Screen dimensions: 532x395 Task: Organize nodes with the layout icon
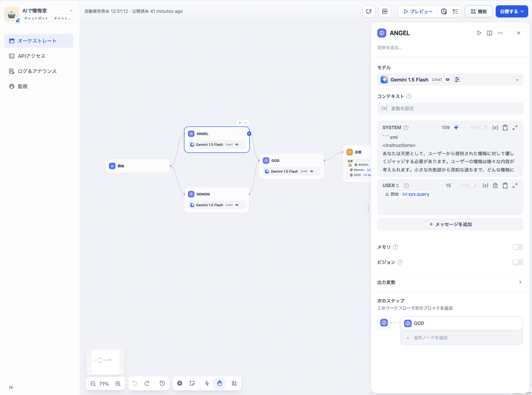click(234, 383)
